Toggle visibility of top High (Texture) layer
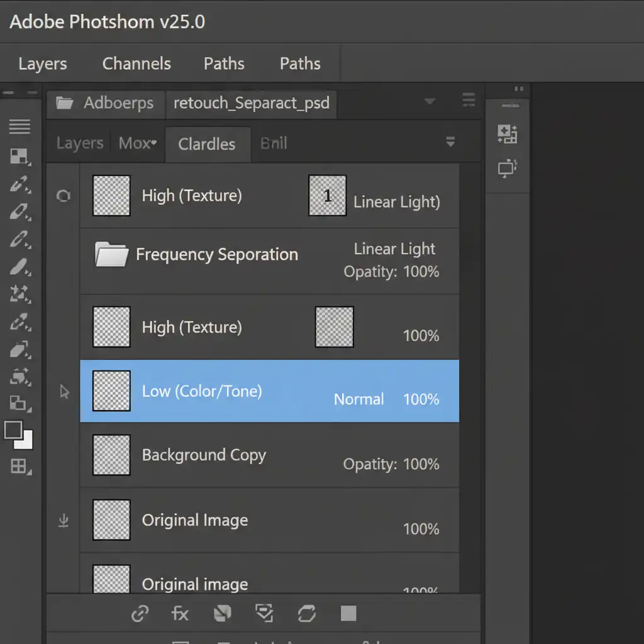 tap(63, 196)
